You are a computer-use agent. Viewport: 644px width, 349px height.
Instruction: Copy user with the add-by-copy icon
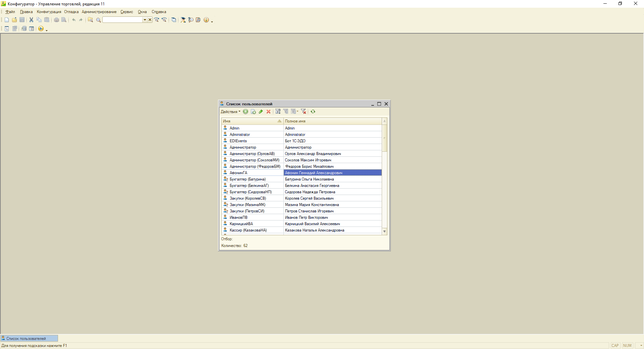pyautogui.click(x=253, y=112)
